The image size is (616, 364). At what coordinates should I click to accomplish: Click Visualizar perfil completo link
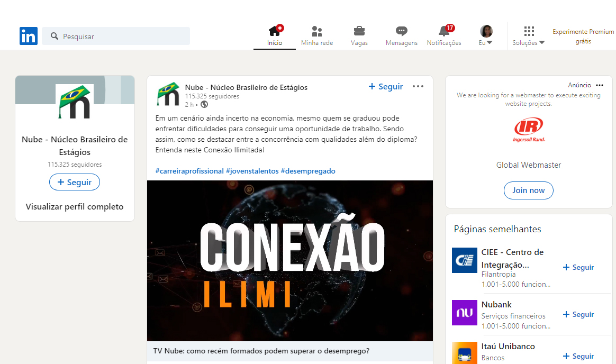coord(75,206)
